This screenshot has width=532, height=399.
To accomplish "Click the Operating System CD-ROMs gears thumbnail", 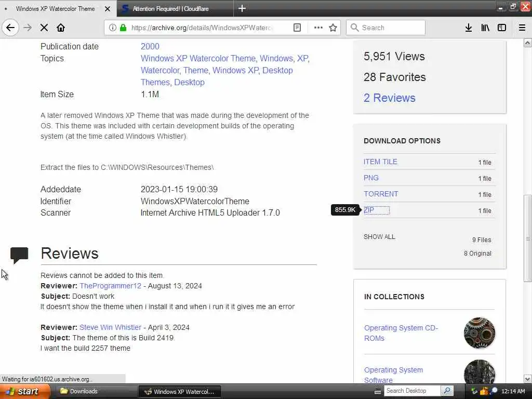I will coord(480,333).
